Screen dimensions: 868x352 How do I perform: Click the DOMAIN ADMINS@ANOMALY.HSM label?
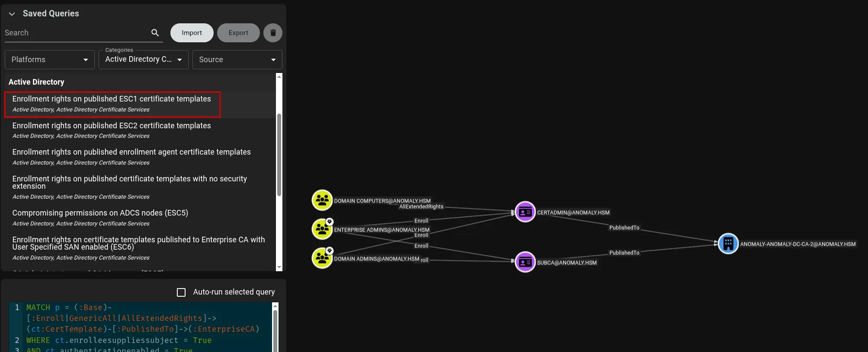[377, 259]
